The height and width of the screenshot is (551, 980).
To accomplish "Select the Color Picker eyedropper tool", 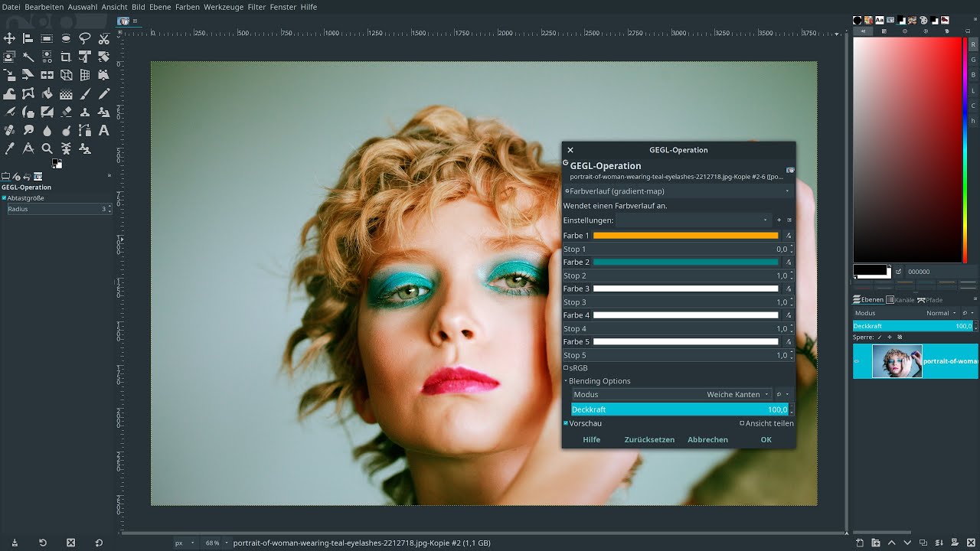I will [9, 149].
